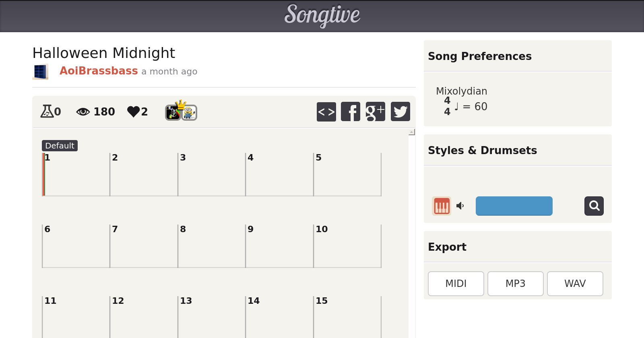Image resolution: width=644 pixels, height=338 pixels.
Task: Click the remix flask icon
Action: tap(47, 111)
